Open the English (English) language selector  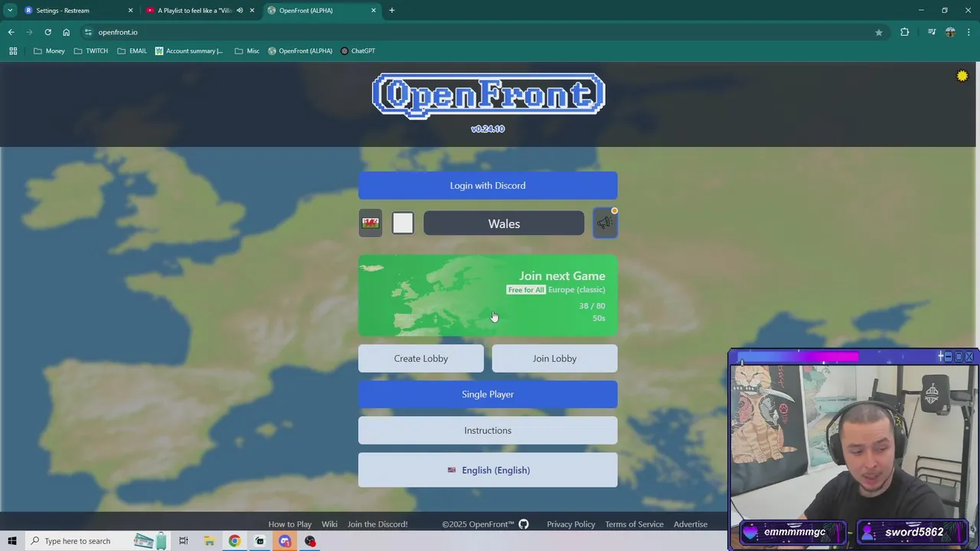coord(488,470)
